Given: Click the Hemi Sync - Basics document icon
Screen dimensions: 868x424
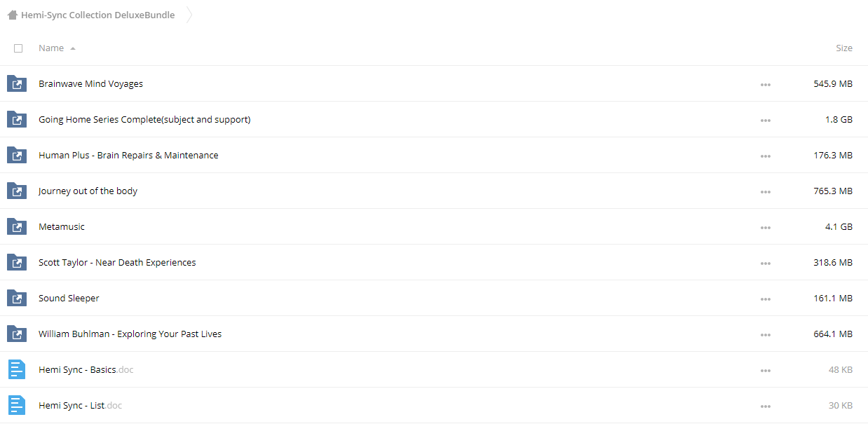Looking at the screenshot, I should coord(16,369).
